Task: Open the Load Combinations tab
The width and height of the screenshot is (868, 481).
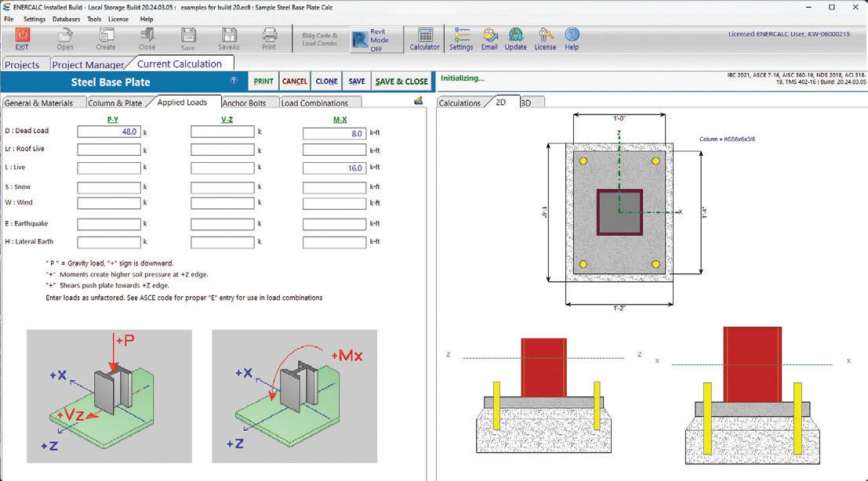Action: [x=315, y=103]
